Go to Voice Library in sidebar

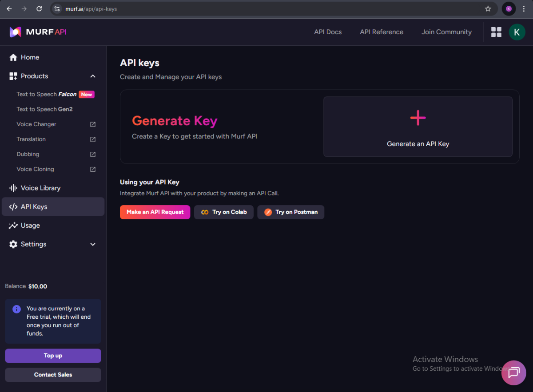40,188
